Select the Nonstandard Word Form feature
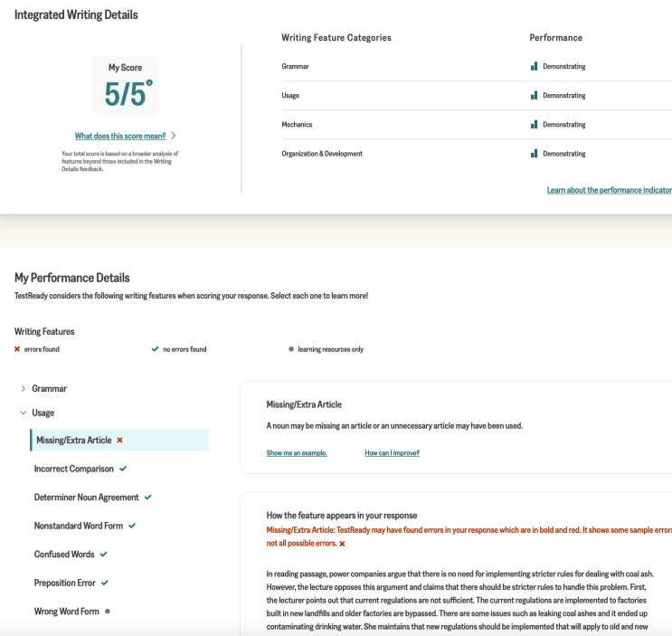 [79, 526]
